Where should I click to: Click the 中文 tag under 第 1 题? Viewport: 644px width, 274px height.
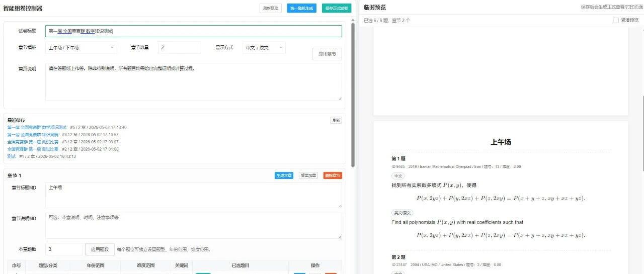coord(398,176)
